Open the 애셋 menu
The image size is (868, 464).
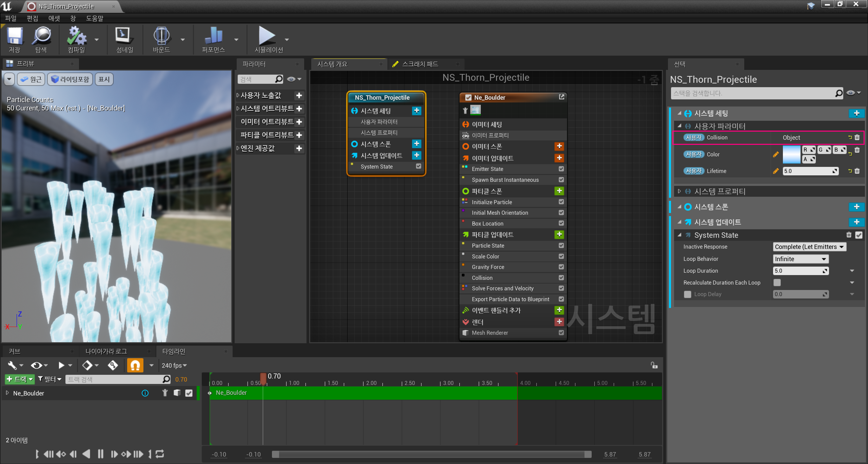click(x=54, y=18)
